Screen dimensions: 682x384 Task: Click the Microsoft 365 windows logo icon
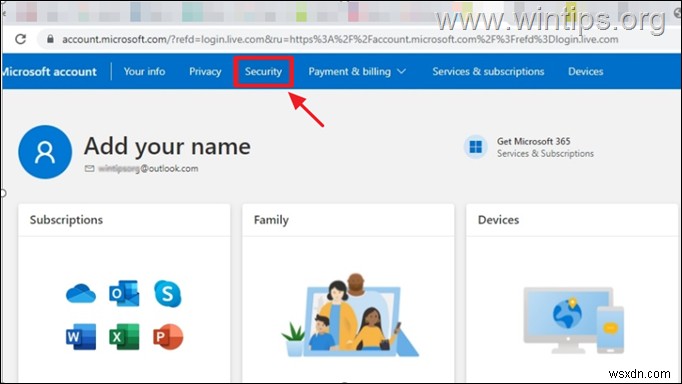(x=475, y=147)
